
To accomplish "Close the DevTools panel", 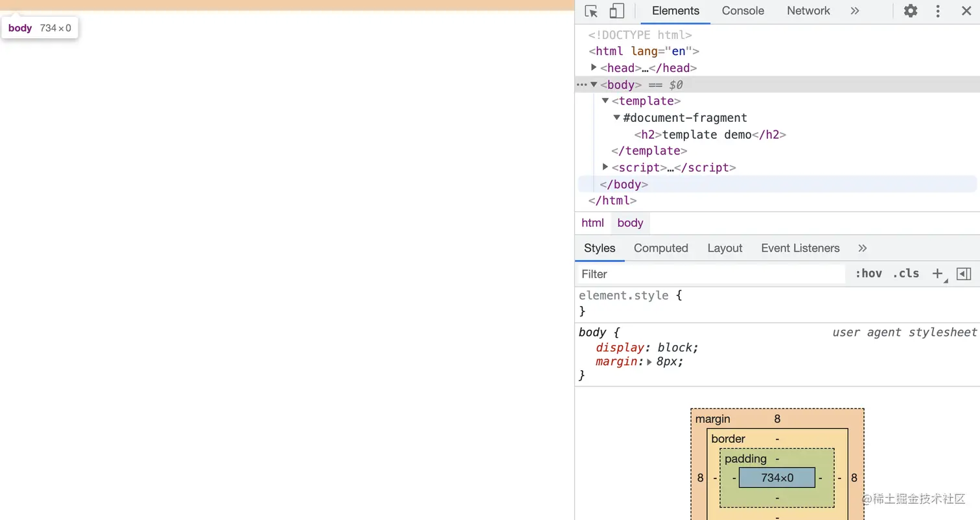I will [966, 11].
